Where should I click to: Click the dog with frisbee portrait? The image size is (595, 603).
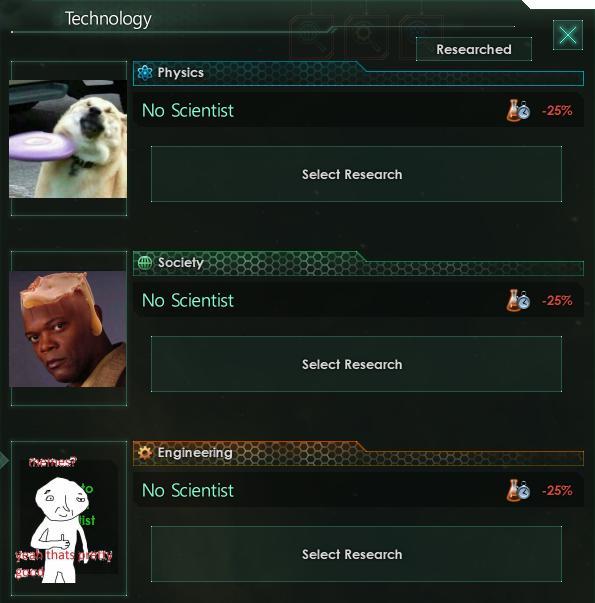tap(68, 139)
